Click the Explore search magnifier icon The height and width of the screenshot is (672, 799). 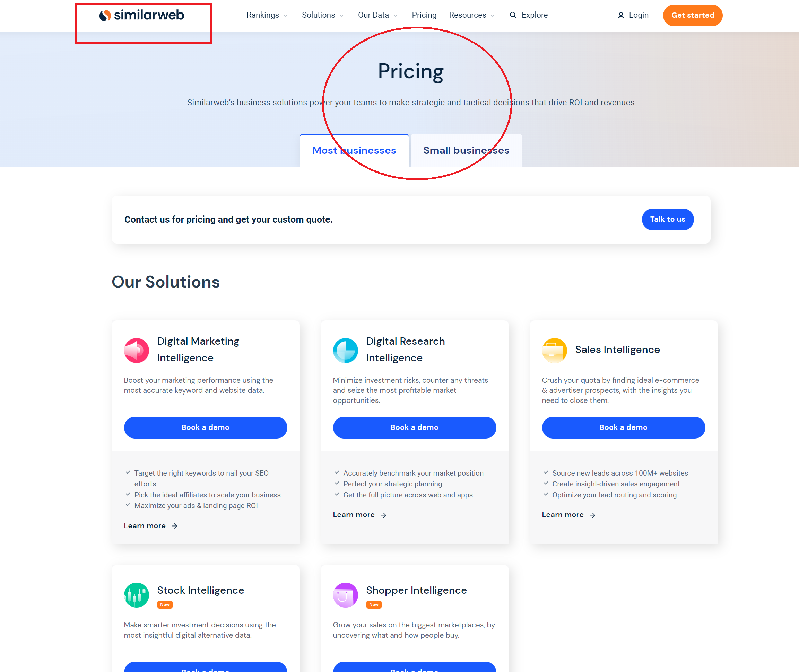click(513, 15)
